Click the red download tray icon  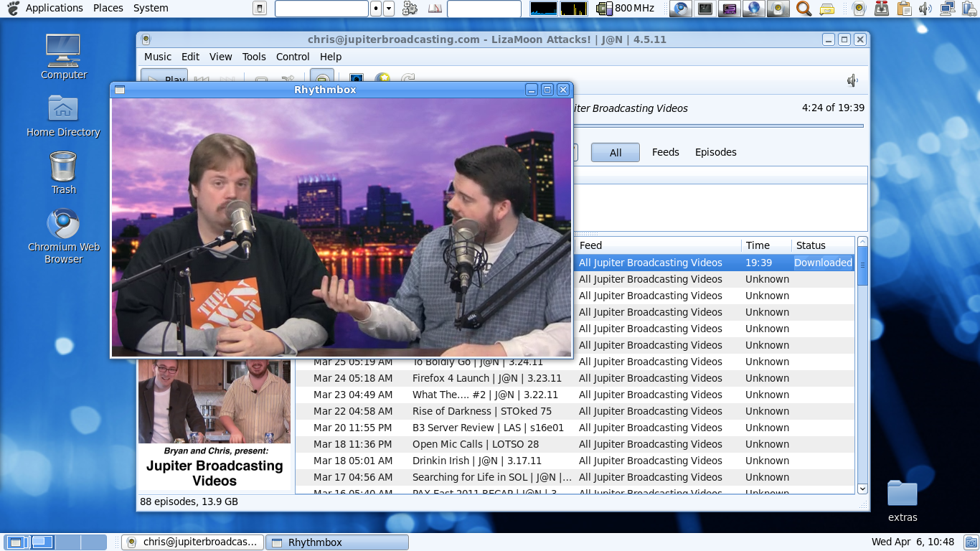(882, 9)
